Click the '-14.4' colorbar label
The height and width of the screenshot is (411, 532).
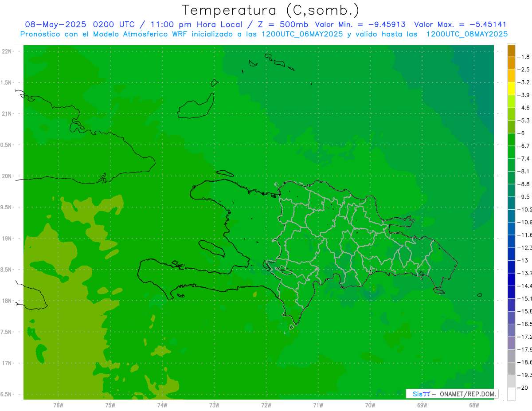pos(525,286)
